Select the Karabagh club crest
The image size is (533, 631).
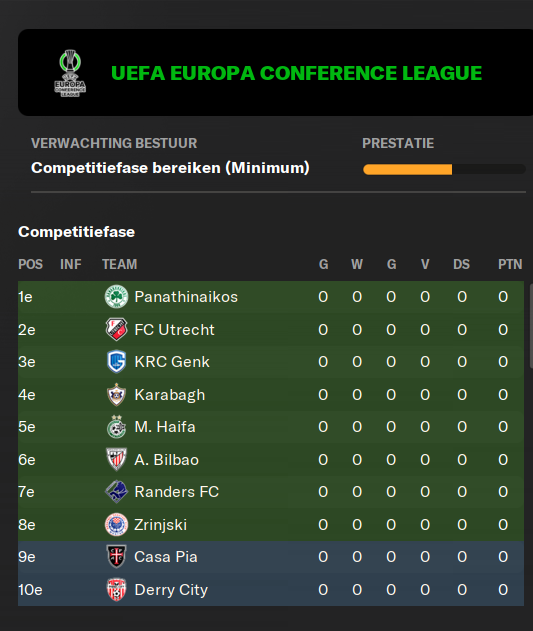point(116,394)
